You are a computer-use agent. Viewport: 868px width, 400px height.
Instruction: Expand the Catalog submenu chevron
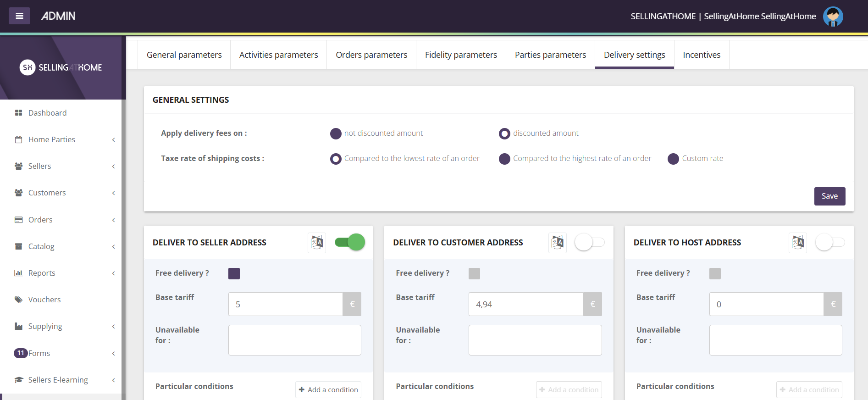113,246
